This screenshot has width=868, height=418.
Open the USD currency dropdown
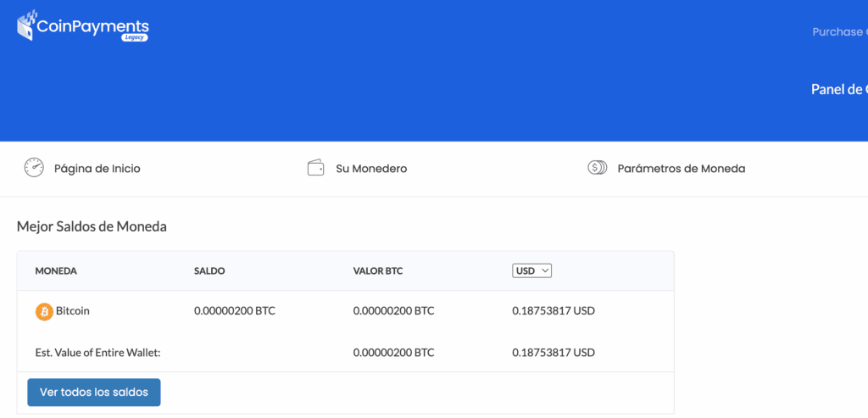click(532, 270)
